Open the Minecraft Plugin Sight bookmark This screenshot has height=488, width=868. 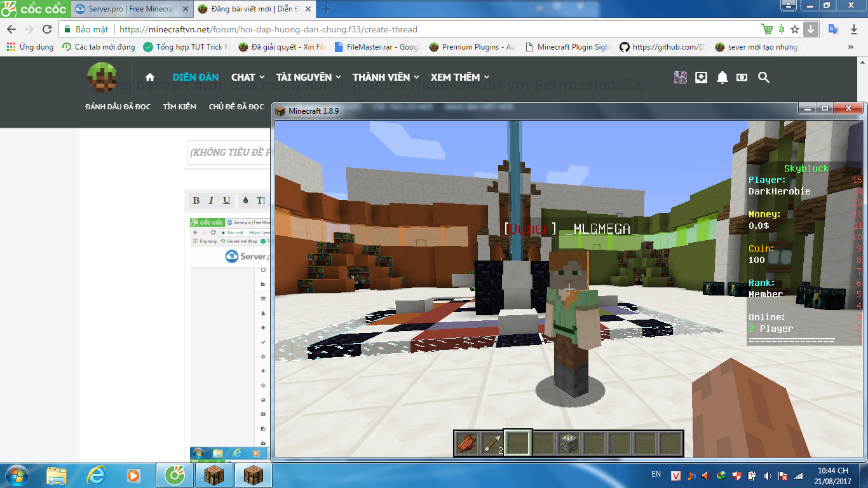(568, 47)
